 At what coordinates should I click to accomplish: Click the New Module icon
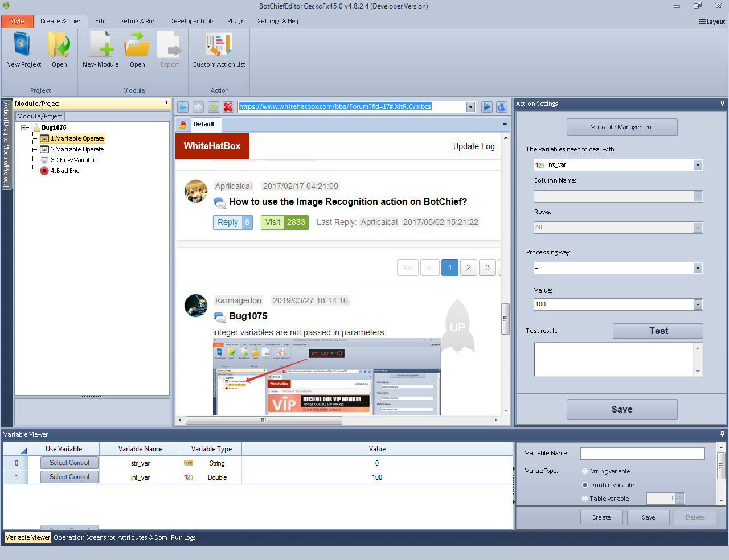point(100,46)
